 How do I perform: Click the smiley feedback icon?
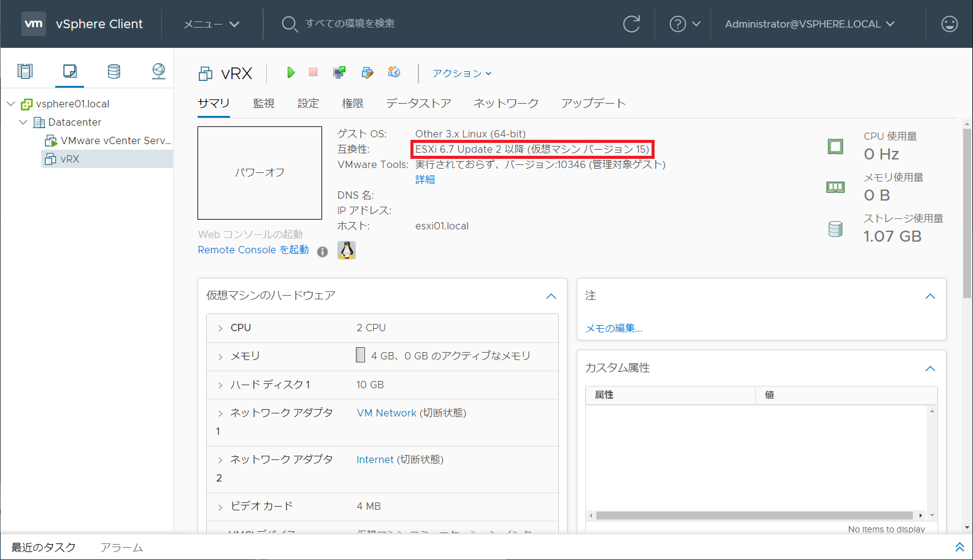[x=949, y=24]
